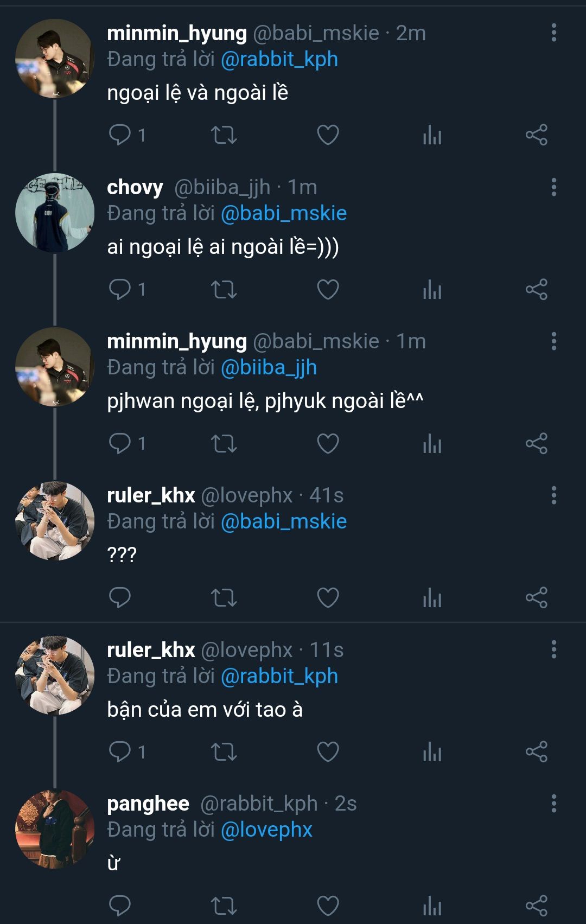The height and width of the screenshot is (924, 586).
Task: Reply to panghee's "ừ" tweet
Action: pyautogui.click(x=120, y=906)
